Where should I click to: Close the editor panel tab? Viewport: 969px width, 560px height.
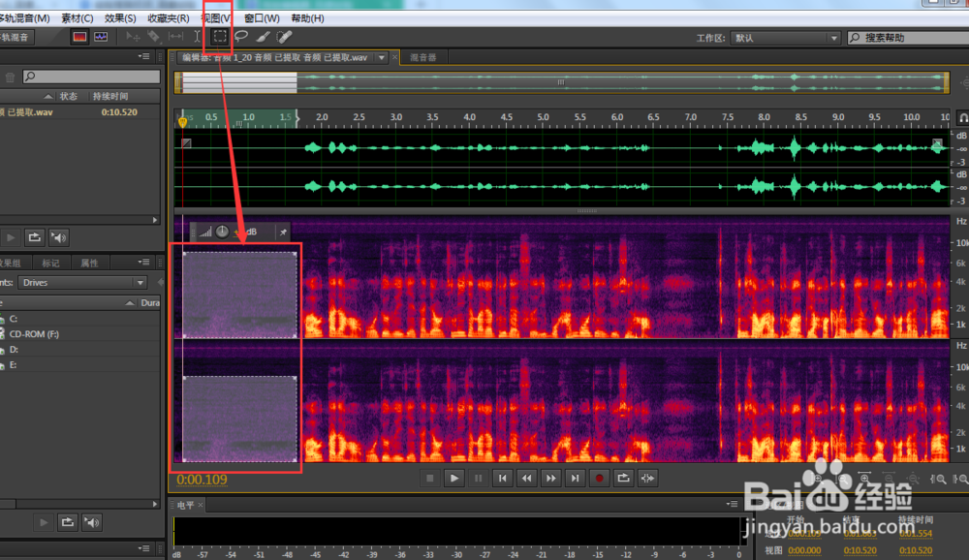pyautogui.click(x=395, y=57)
